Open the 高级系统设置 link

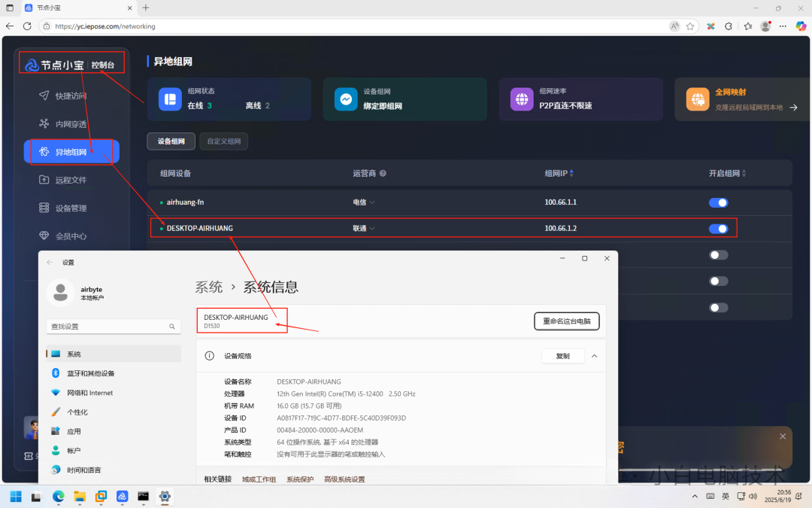coord(344,479)
